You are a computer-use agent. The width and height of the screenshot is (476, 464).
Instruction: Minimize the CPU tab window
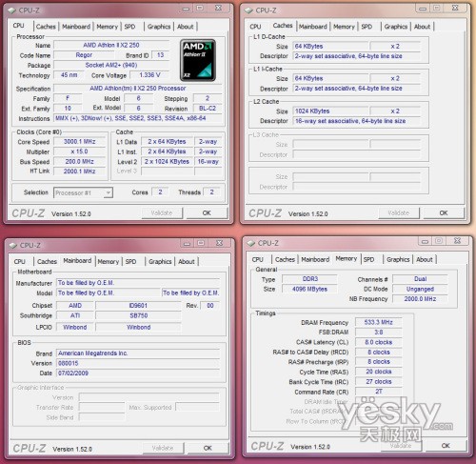pos(187,9)
